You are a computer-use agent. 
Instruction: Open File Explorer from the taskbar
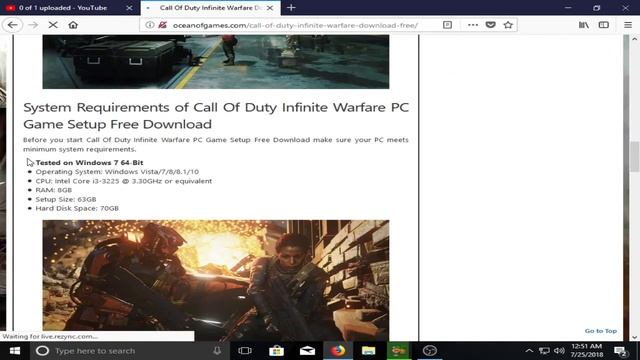[368, 351]
